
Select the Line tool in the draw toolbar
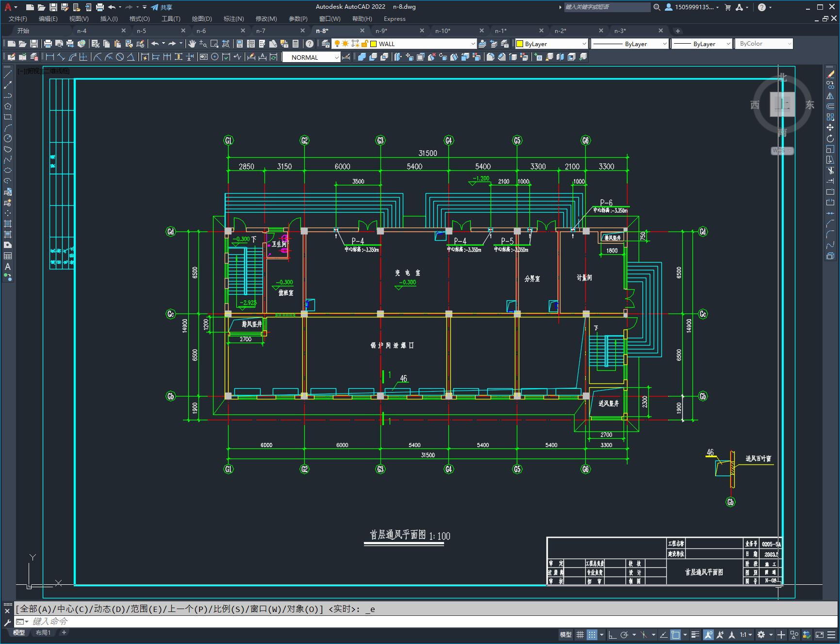8,74
